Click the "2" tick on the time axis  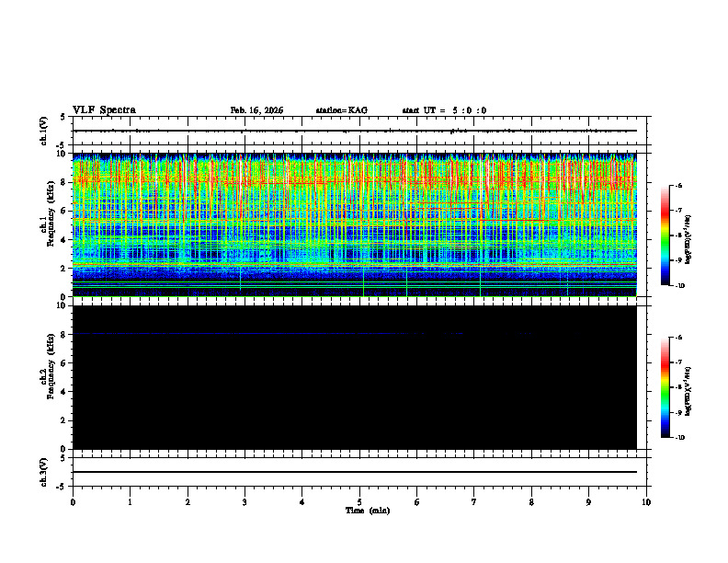(188, 502)
